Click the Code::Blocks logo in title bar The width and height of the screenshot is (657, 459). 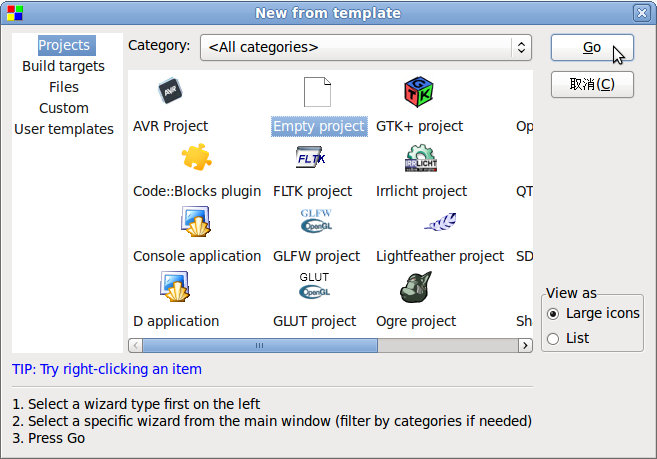pyautogui.click(x=15, y=13)
